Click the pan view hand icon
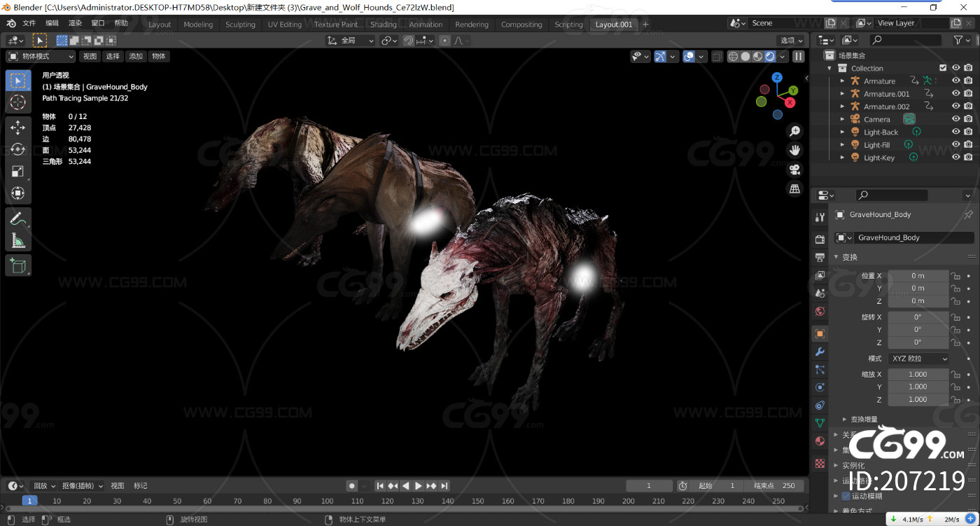Viewport: 980px width, 526px height. (x=794, y=150)
